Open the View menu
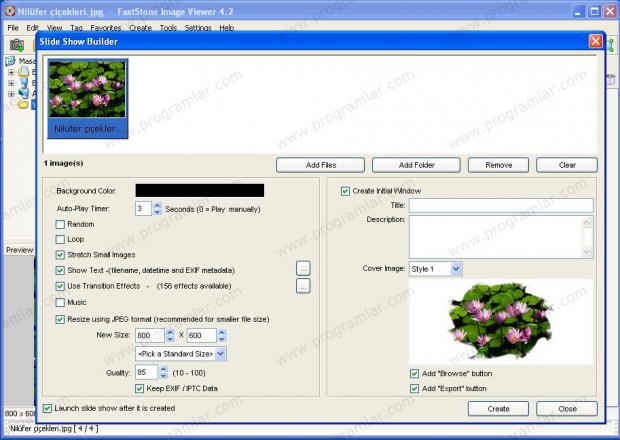The width and height of the screenshot is (620, 440). pyautogui.click(x=55, y=28)
